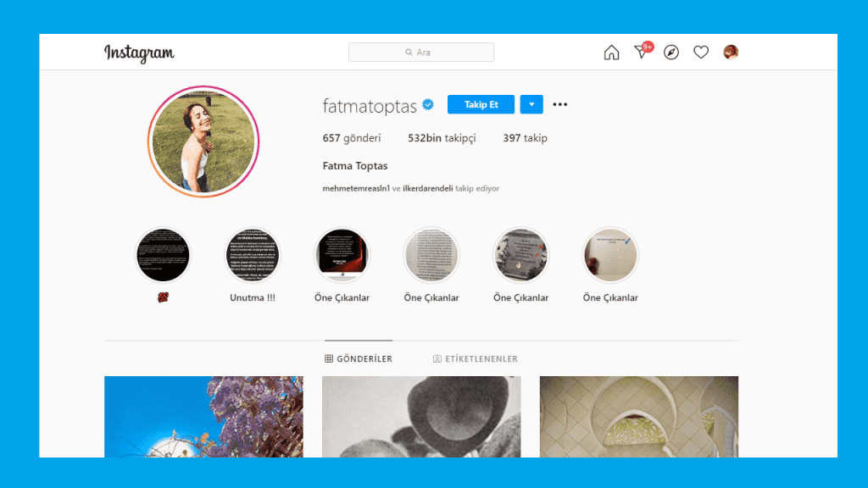Viewport: 868px width, 488px height.
Task: Click the Instagram logo
Action: pyautogui.click(x=139, y=53)
